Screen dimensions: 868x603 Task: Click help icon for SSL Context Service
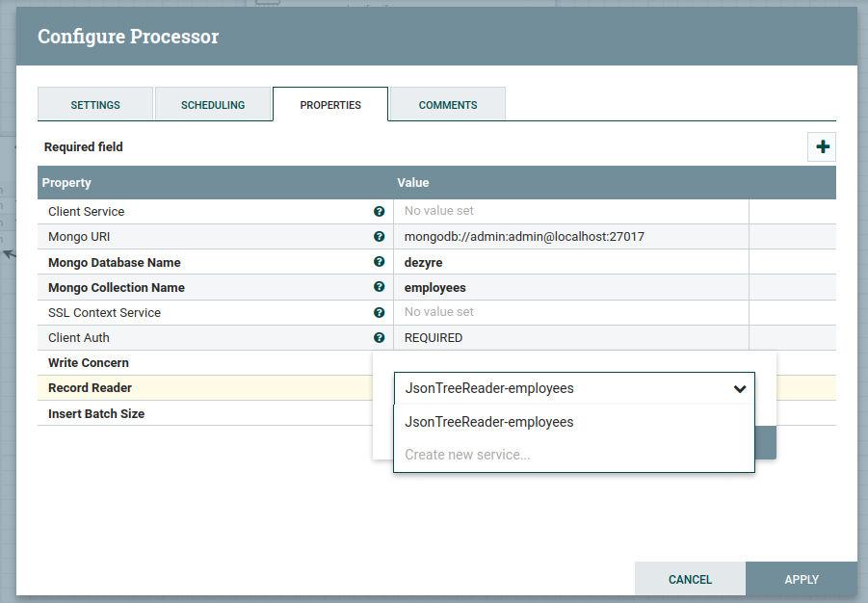click(x=380, y=313)
